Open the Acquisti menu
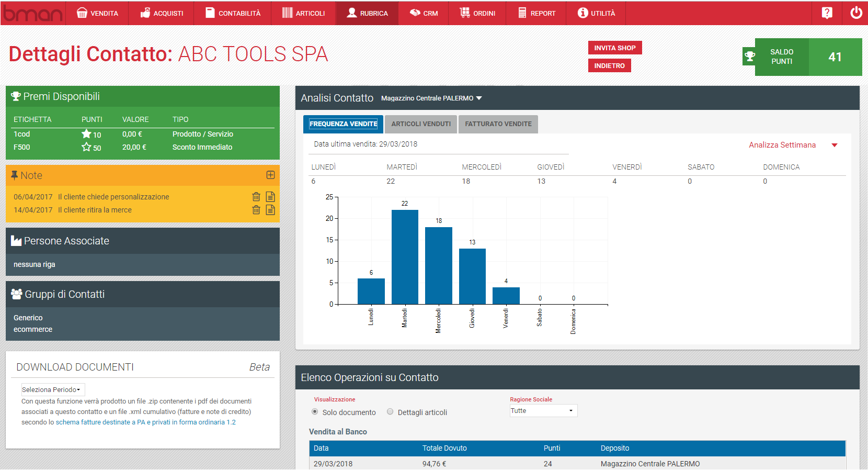Image resolution: width=868 pixels, height=470 pixels. 162,13
